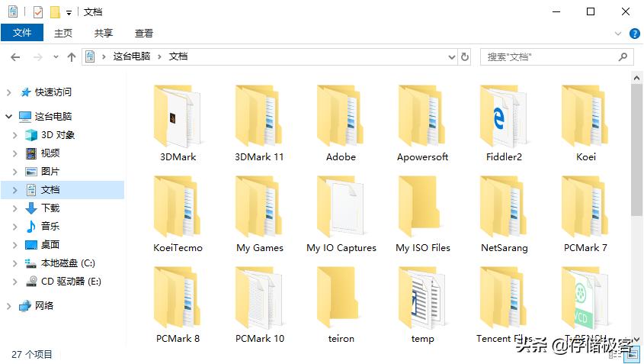Viewport: 644px width, 364px height.
Task: Open the 3DMark 11 folder
Action: click(259, 124)
